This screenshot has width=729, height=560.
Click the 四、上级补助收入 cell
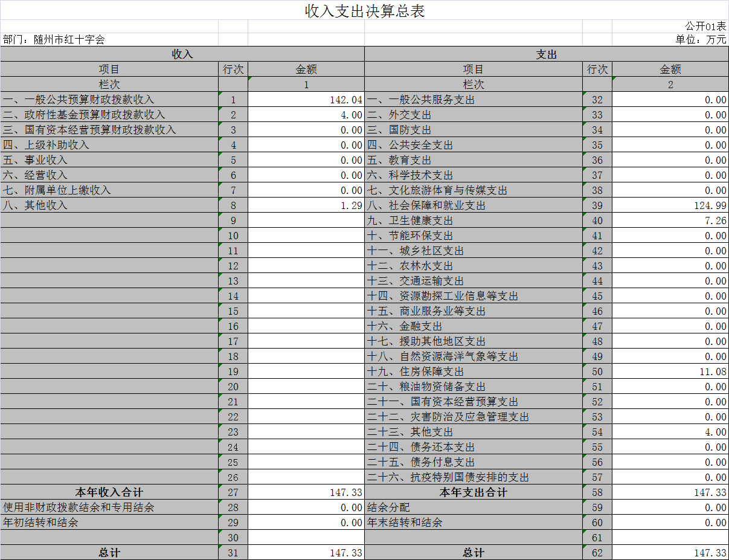coord(109,145)
